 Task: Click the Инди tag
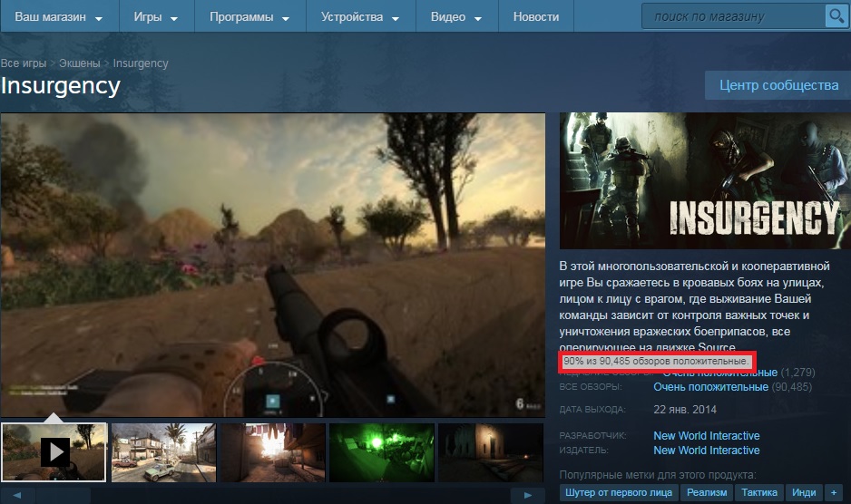coord(804,492)
